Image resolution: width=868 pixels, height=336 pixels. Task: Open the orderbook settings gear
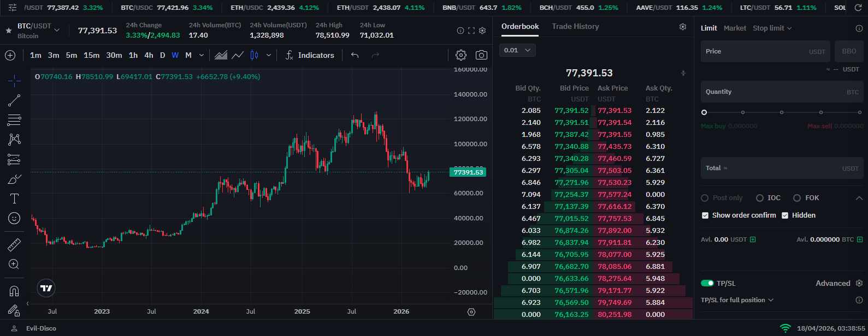pyautogui.click(x=683, y=27)
